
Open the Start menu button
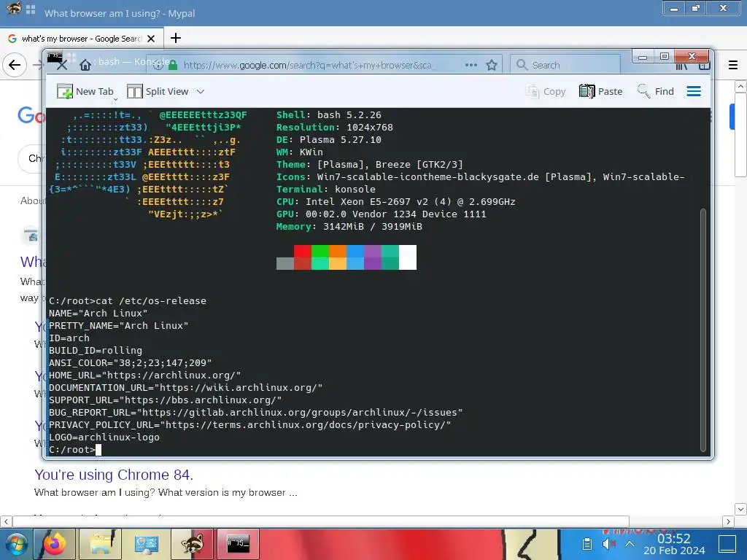(16, 544)
